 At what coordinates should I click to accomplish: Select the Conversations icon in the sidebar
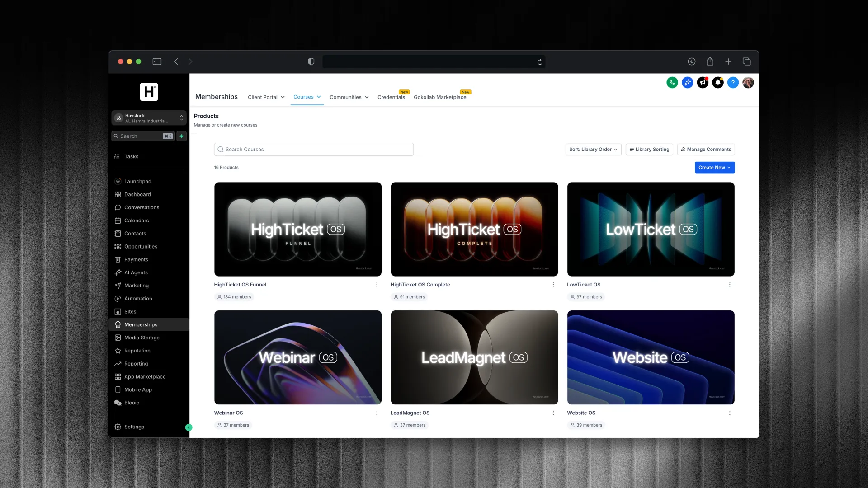click(118, 207)
